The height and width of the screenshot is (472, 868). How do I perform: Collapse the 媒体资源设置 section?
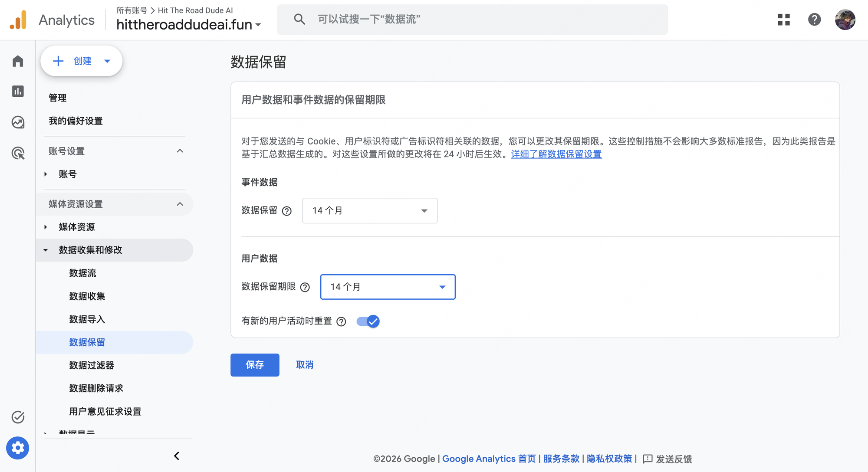pos(180,204)
